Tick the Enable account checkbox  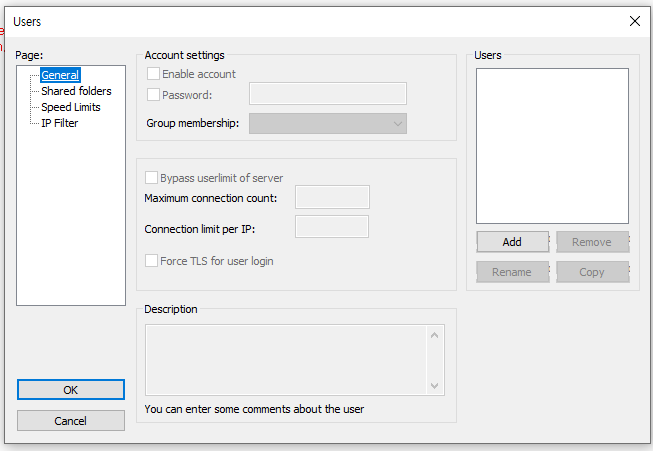click(x=153, y=74)
